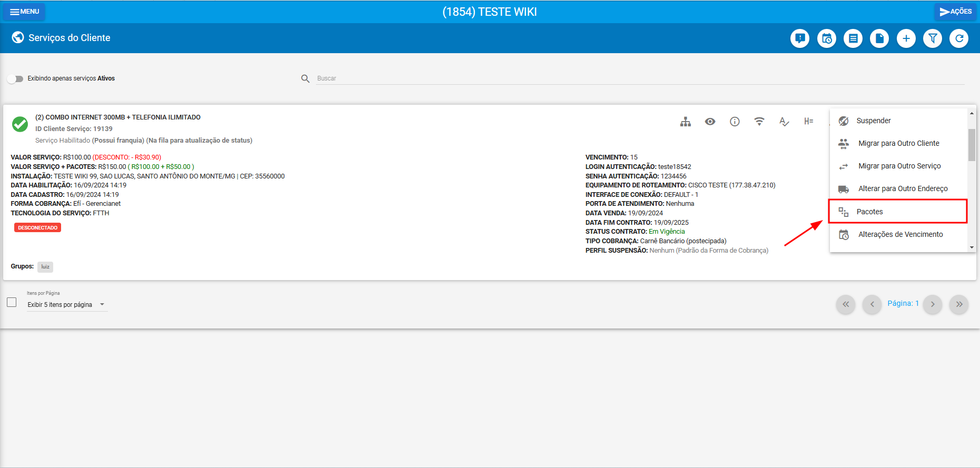Click the DESCONTO: - R$30.90 value
This screenshot has height=468, width=980.
(127, 157)
